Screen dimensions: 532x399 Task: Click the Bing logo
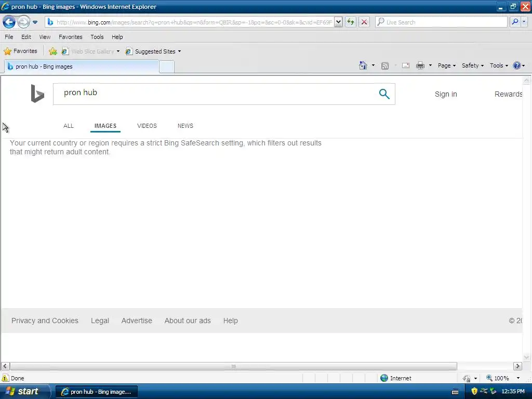37,94
